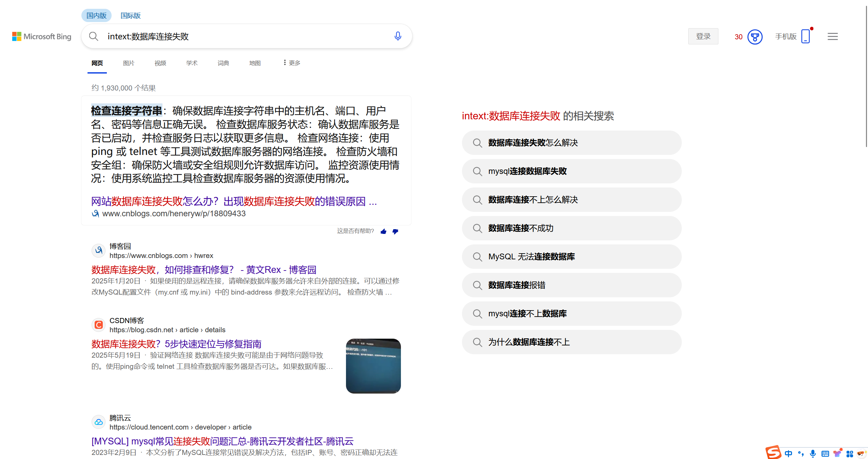Switch to the 地图 tab
Viewport: 868px width, 459px height.
coord(255,63)
